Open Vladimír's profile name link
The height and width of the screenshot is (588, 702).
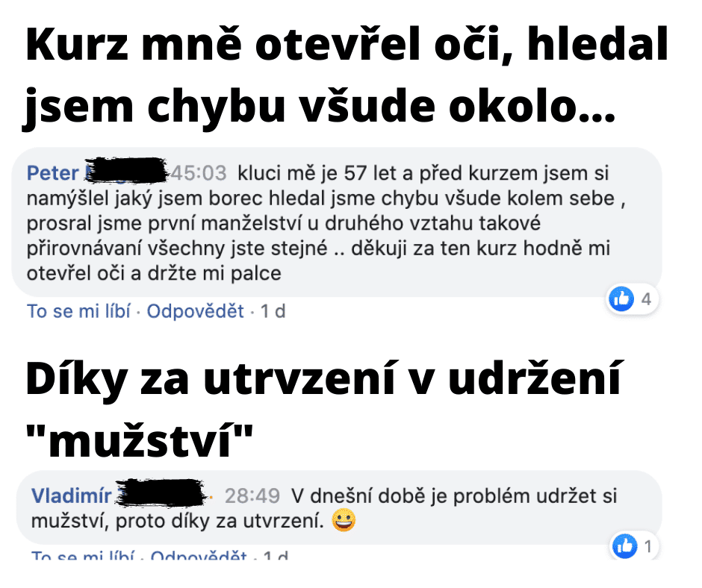[71, 495]
